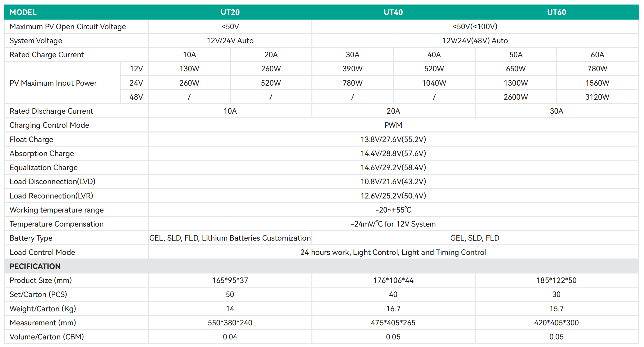Click the Lithium Batteries Customization cell
644x347 pixels.
click(230, 238)
